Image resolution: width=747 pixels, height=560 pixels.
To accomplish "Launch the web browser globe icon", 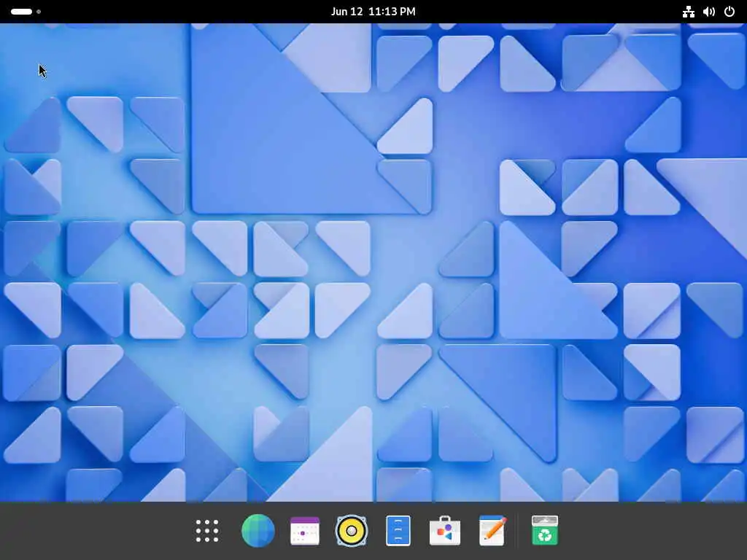I will (258, 531).
